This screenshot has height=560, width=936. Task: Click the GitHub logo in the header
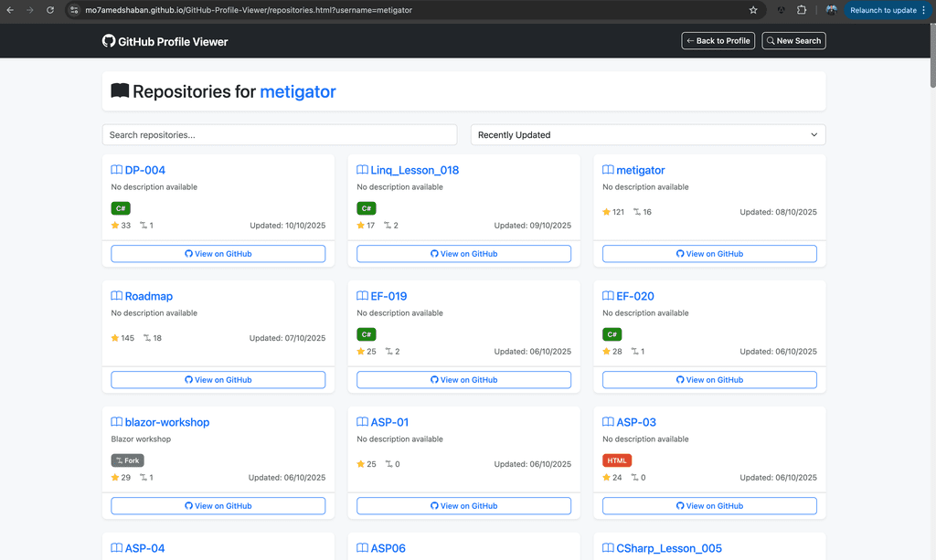click(109, 41)
